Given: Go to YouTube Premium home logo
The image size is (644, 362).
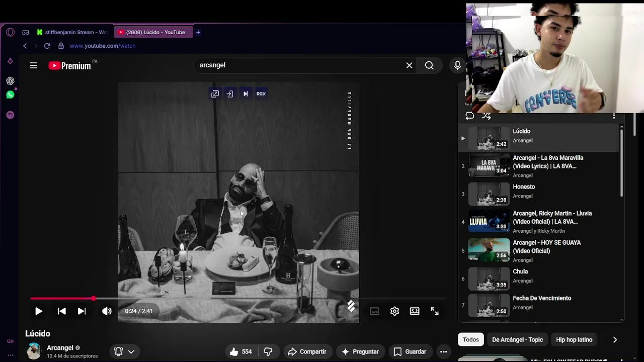Looking at the screenshot, I should (70, 66).
